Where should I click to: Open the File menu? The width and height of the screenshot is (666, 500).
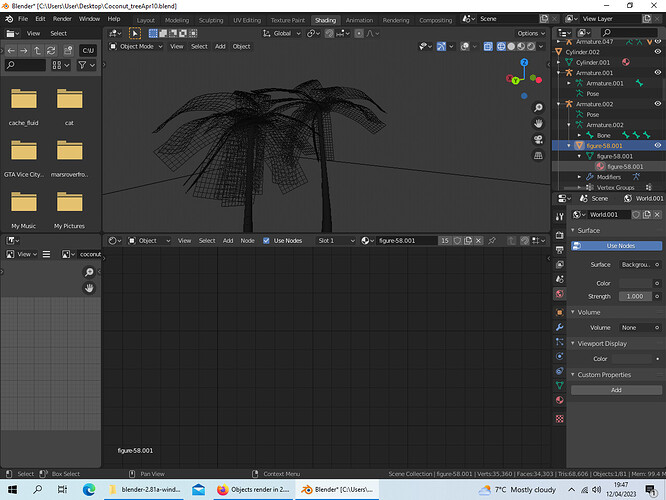[x=23, y=19]
